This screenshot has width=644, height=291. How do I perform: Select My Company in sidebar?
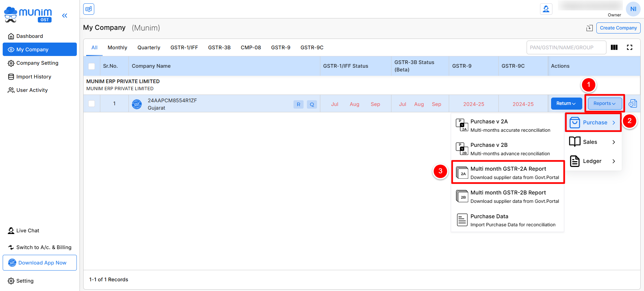pos(40,50)
